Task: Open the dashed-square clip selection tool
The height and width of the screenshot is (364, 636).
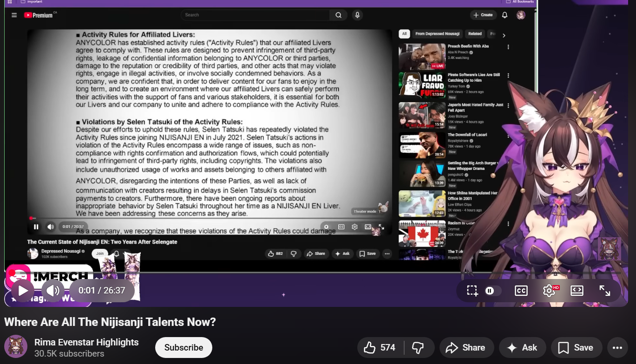Action: (x=472, y=291)
